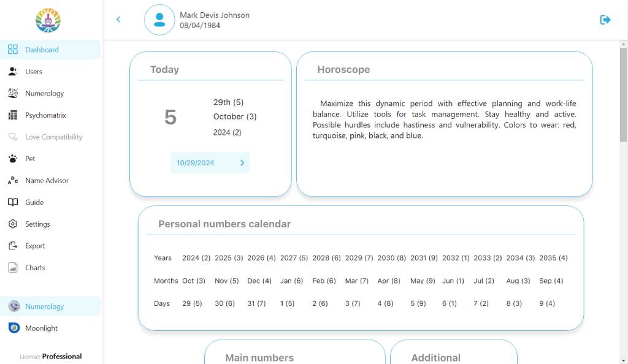Open Settings from sidebar
628x364 pixels.
[50, 224]
